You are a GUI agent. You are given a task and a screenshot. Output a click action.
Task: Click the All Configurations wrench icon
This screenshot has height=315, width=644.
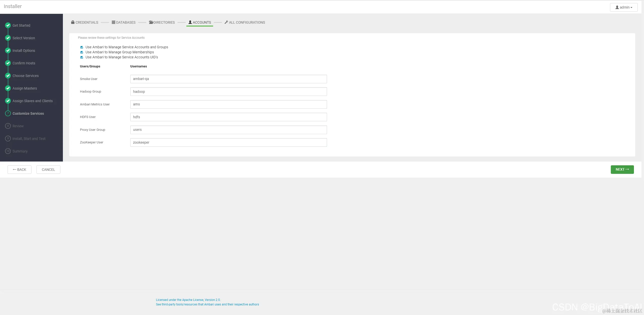[226, 22]
